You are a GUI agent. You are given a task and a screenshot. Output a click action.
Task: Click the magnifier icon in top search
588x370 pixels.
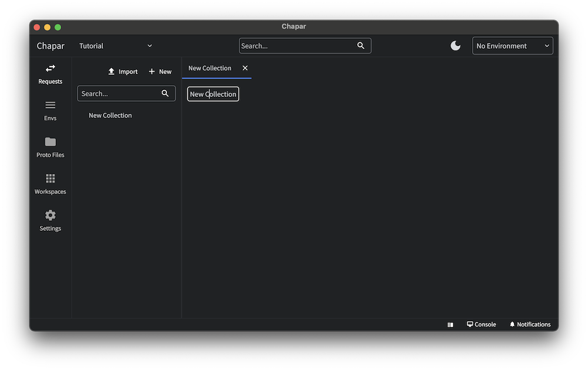coord(361,46)
